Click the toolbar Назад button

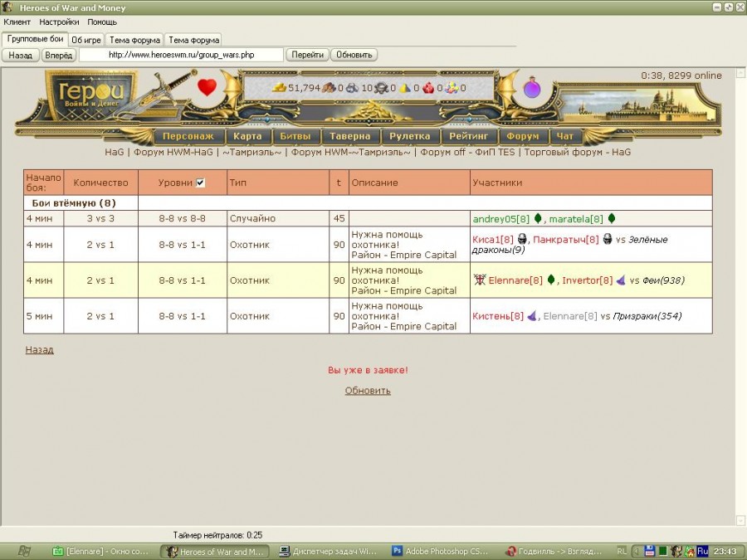[x=21, y=55]
